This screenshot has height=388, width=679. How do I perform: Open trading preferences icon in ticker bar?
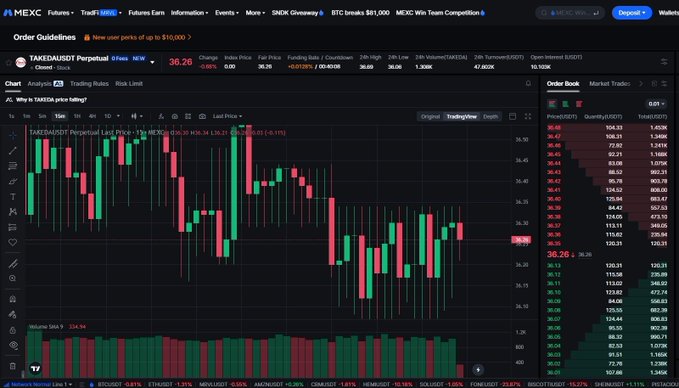(x=664, y=62)
